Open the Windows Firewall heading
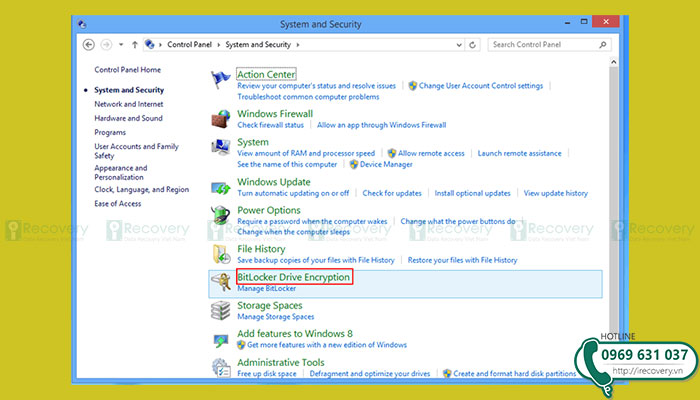This screenshot has width=700, height=400. click(x=275, y=113)
